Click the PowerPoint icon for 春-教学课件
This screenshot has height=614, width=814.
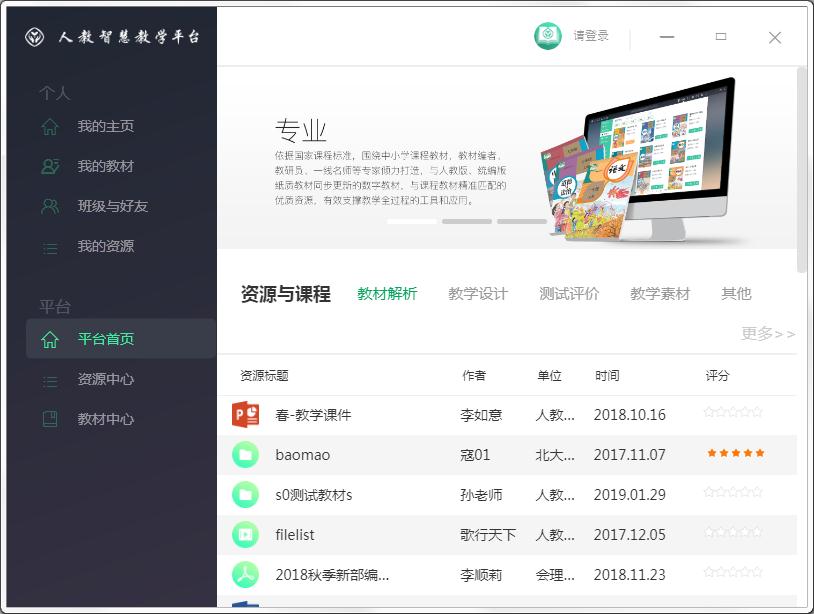click(246, 414)
